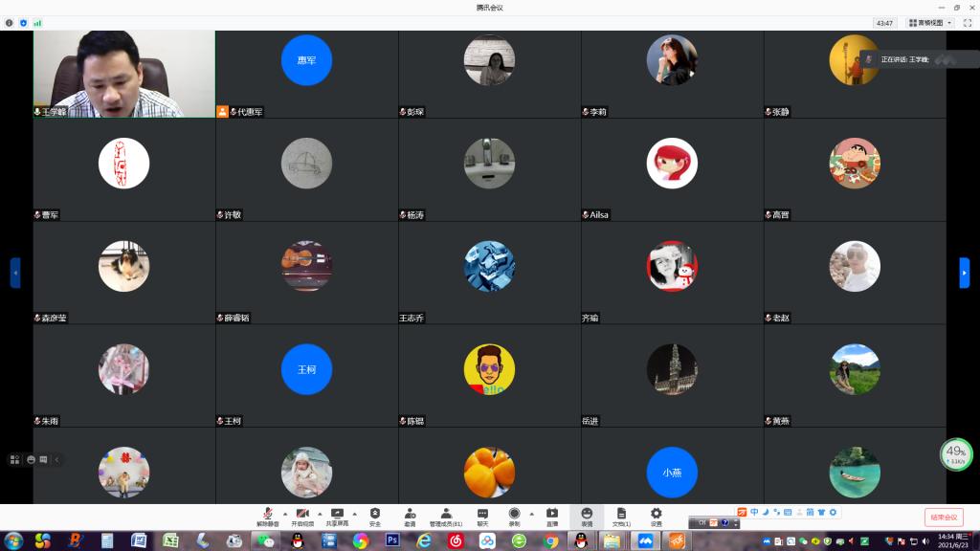Turn on camera with 开启视频 button

coord(301,517)
